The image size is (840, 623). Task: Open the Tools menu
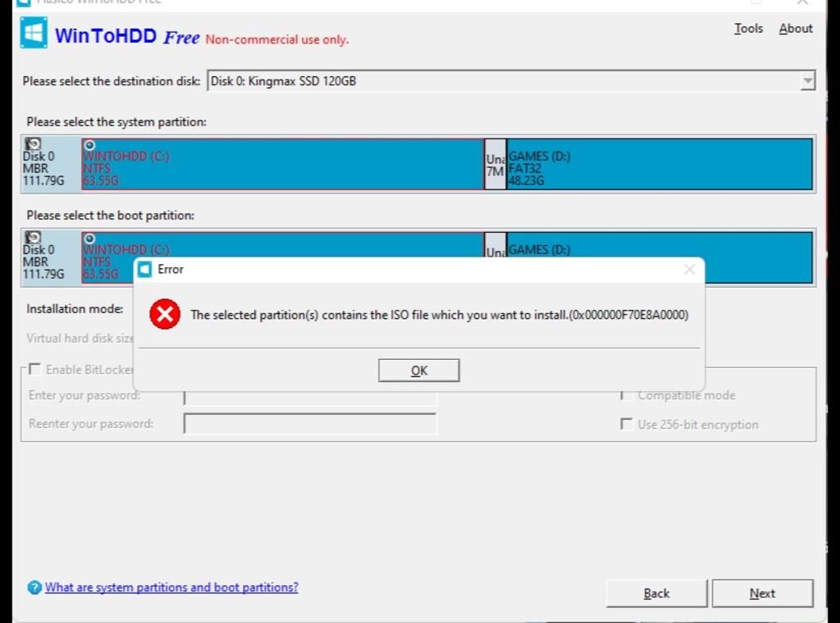click(x=748, y=29)
